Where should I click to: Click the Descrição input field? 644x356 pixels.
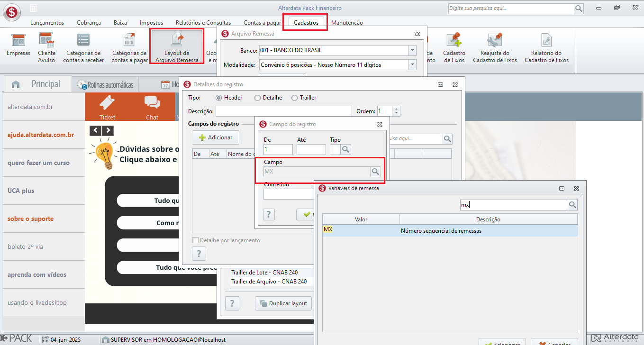(283, 111)
